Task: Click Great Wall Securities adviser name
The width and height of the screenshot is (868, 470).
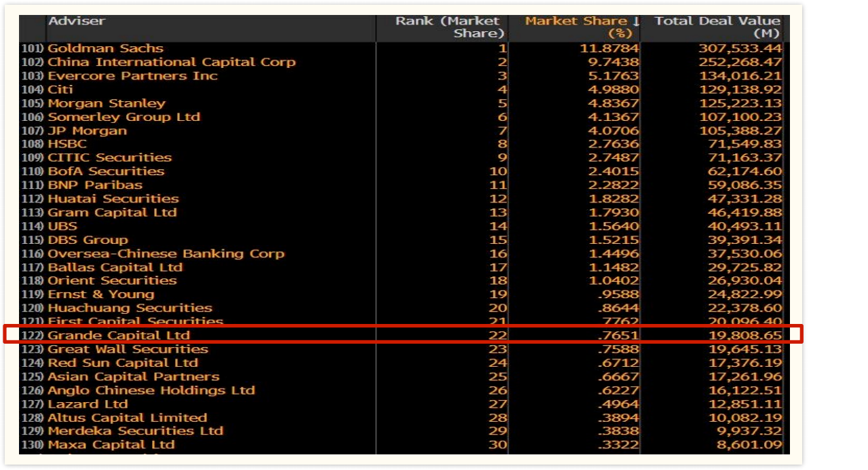Action: (128, 349)
